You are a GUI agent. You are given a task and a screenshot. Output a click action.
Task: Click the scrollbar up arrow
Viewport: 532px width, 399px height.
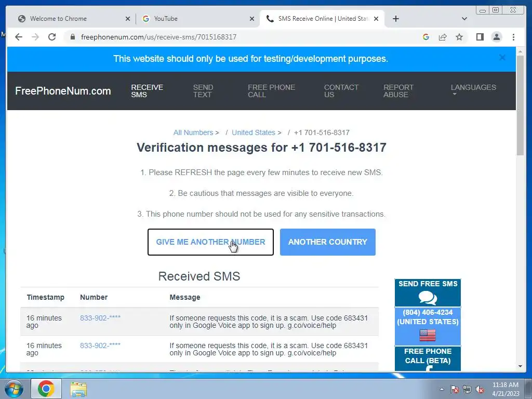(520, 52)
